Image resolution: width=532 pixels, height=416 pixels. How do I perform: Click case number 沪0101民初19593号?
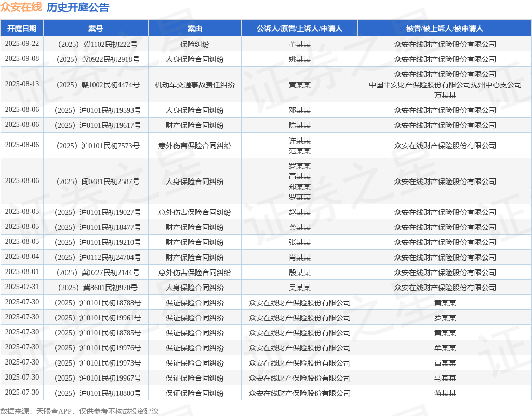click(x=98, y=110)
